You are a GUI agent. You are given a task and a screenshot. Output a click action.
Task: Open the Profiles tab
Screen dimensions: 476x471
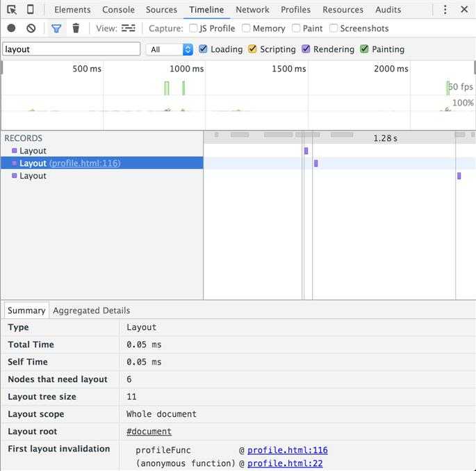(x=296, y=10)
